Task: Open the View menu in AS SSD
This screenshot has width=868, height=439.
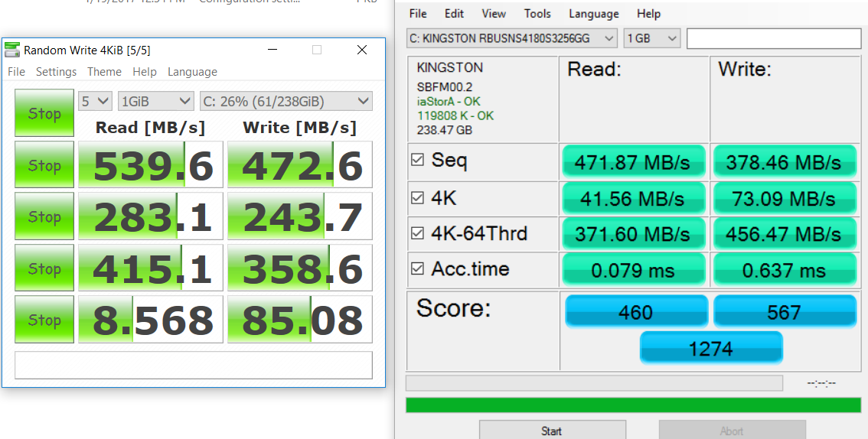Action: (x=494, y=14)
